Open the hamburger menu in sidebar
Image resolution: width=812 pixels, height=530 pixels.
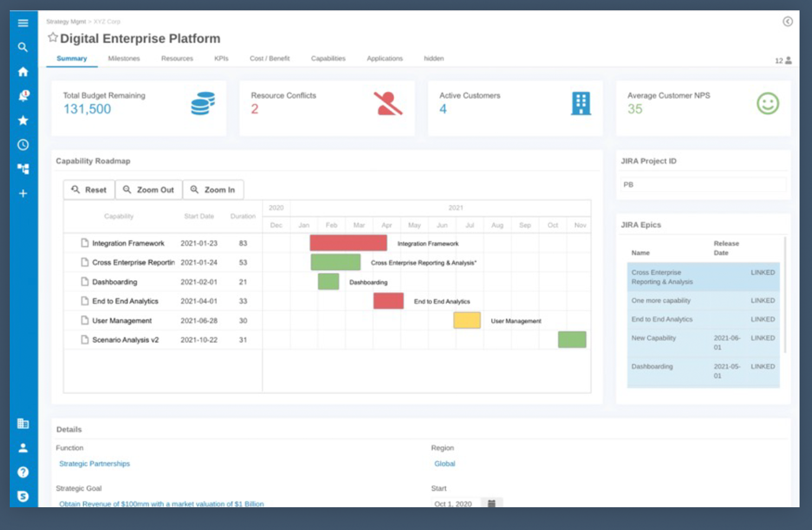(x=23, y=23)
